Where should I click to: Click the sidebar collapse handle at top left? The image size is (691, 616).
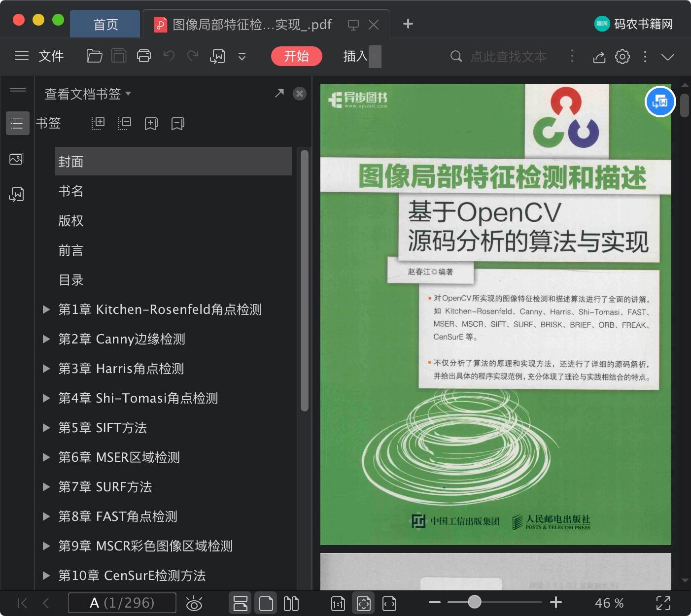18,90
